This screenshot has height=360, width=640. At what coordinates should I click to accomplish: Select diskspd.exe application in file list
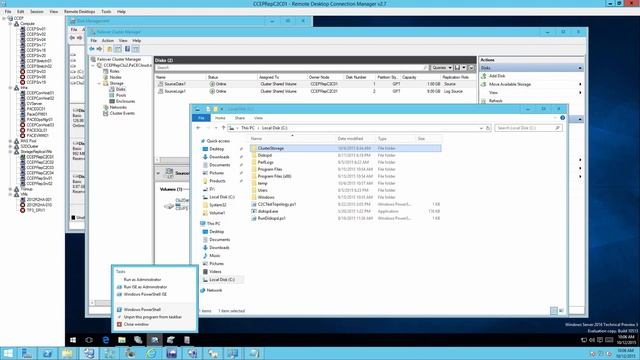(x=268, y=211)
